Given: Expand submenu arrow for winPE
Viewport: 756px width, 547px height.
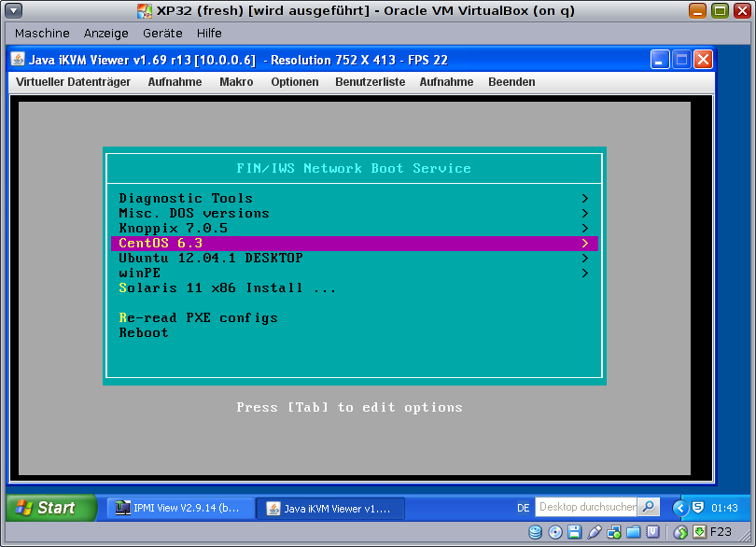Looking at the screenshot, I should 585,273.
